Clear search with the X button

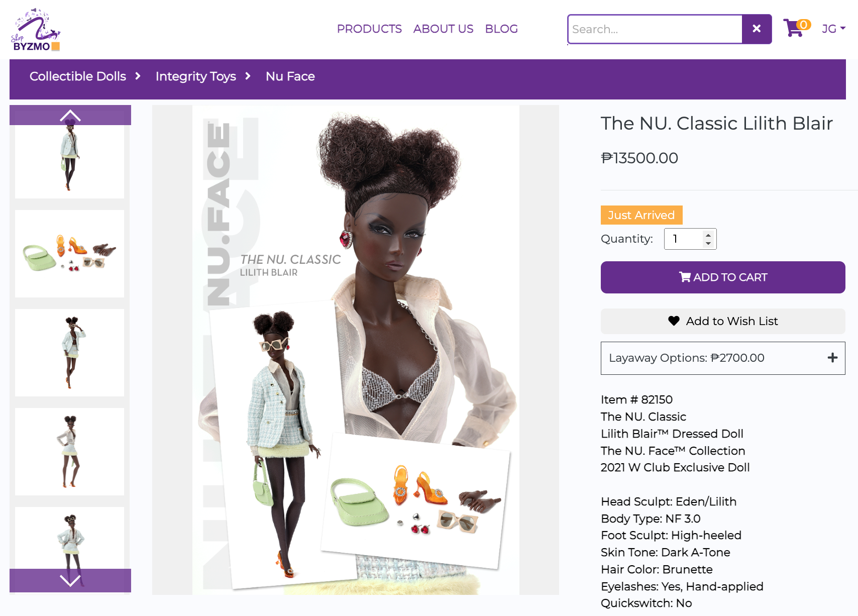[757, 29]
